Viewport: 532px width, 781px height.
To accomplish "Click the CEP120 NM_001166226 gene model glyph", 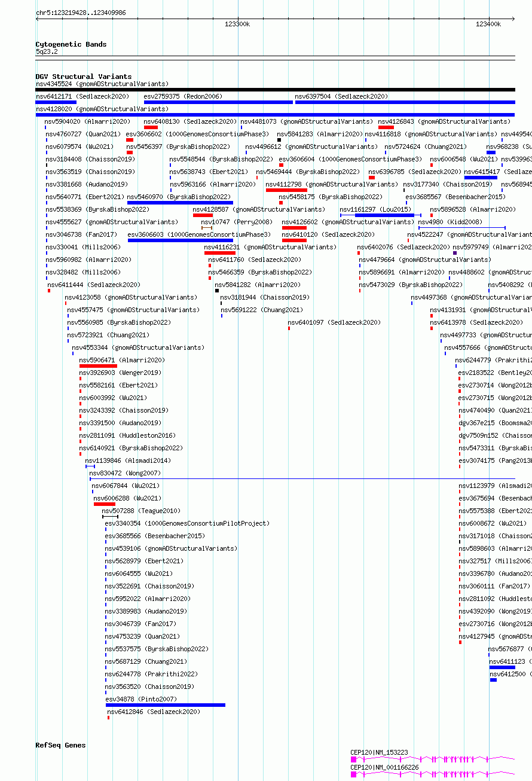I will [433, 774].
